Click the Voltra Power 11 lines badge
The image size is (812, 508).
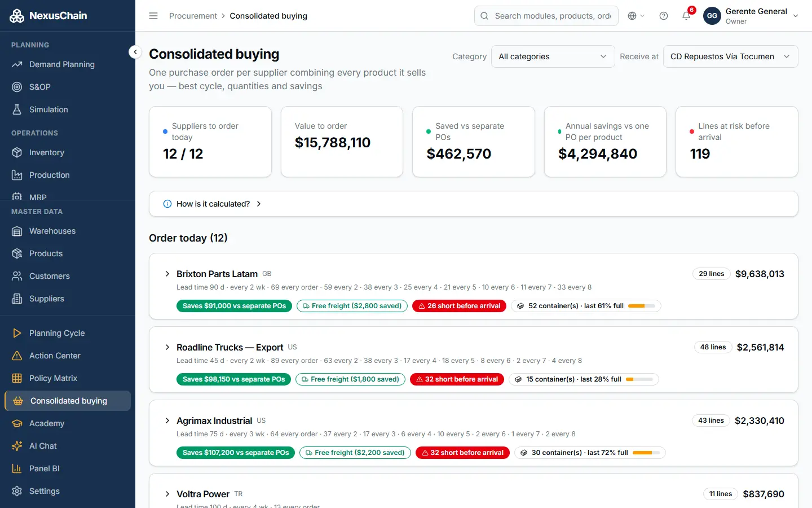click(721, 494)
